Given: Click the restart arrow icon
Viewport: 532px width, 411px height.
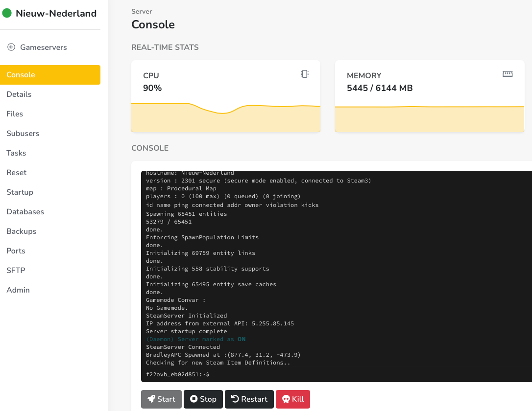Looking at the screenshot, I should pyautogui.click(x=235, y=399).
